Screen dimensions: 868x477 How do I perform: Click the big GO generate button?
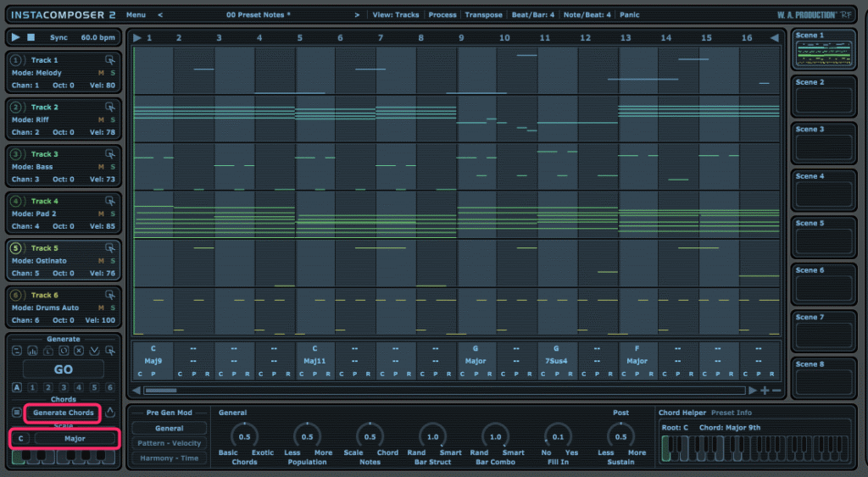click(x=63, y=369)
